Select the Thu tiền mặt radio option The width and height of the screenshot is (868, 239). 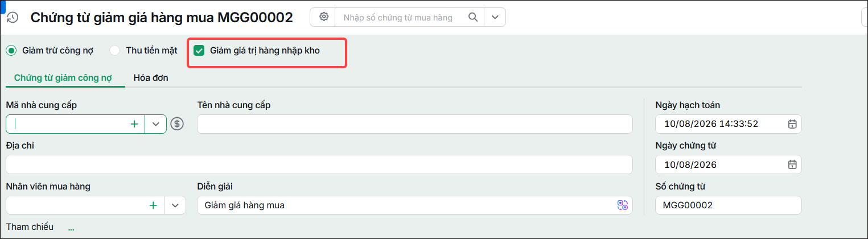[115, 50]
